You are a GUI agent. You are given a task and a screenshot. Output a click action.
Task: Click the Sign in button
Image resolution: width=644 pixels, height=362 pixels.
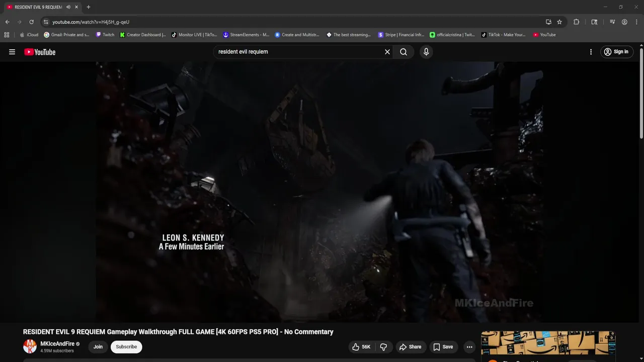click(x=616, y=52)
